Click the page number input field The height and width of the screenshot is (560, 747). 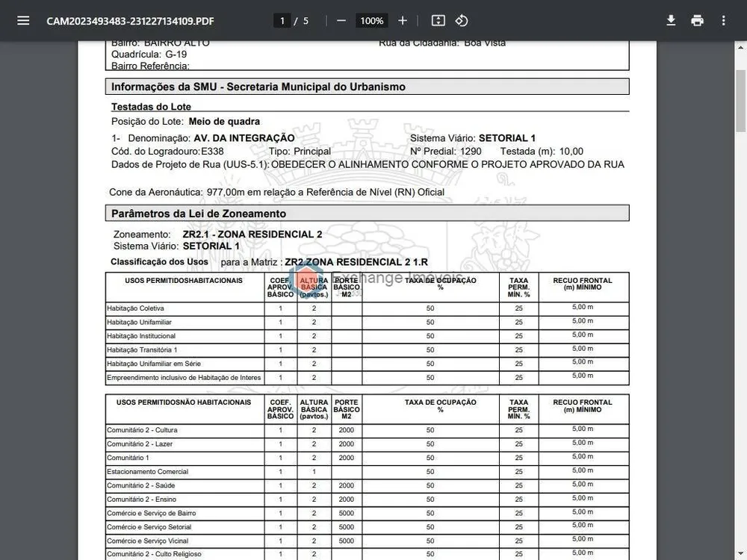pos(282,20)
